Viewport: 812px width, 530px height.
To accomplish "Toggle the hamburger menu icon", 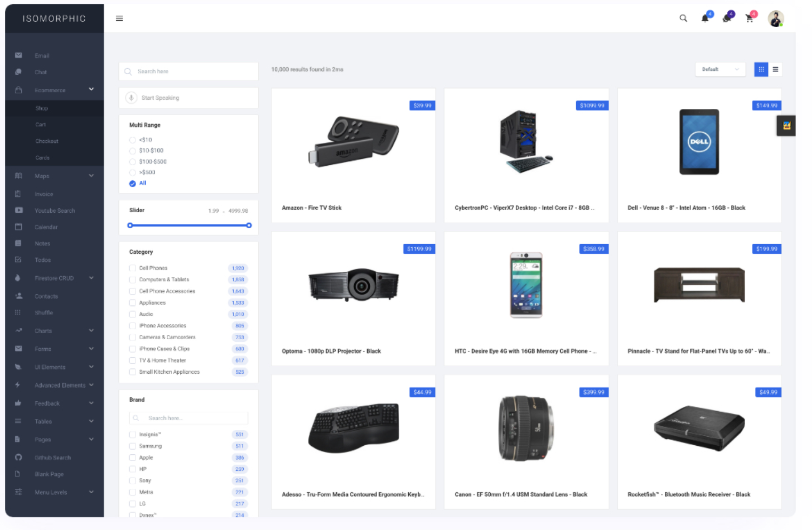I will coord(120,19).
